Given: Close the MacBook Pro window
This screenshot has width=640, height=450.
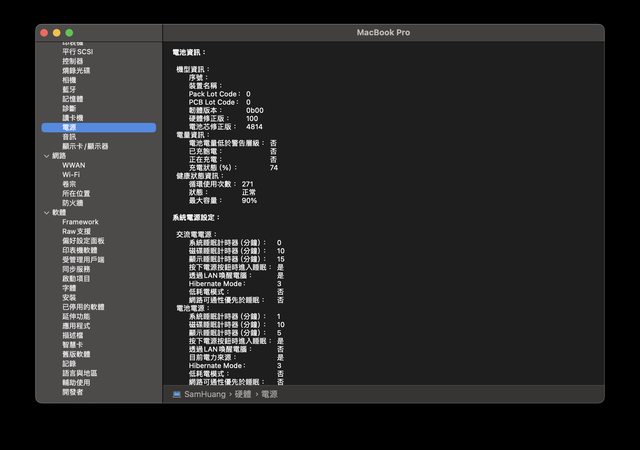Looking at the screenshot, I should [x=44, y=33].
